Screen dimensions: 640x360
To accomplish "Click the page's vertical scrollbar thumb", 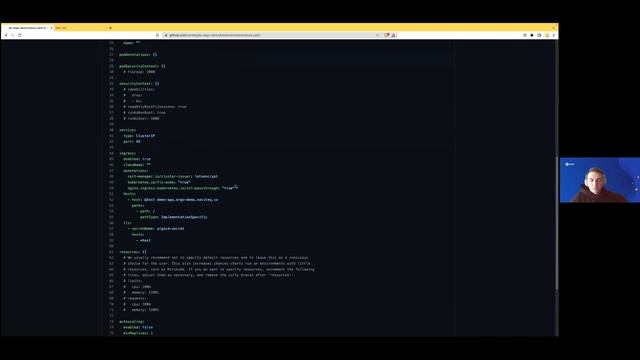I will coord(556,222).
